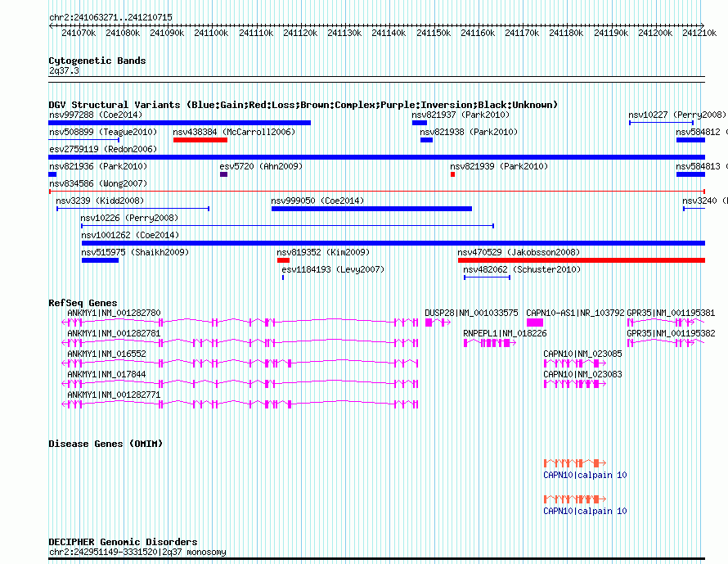Screen dimensions: 728x564
Task: Open the nsv834586 (Wong2007) variant label
Action: click(98, 183)
